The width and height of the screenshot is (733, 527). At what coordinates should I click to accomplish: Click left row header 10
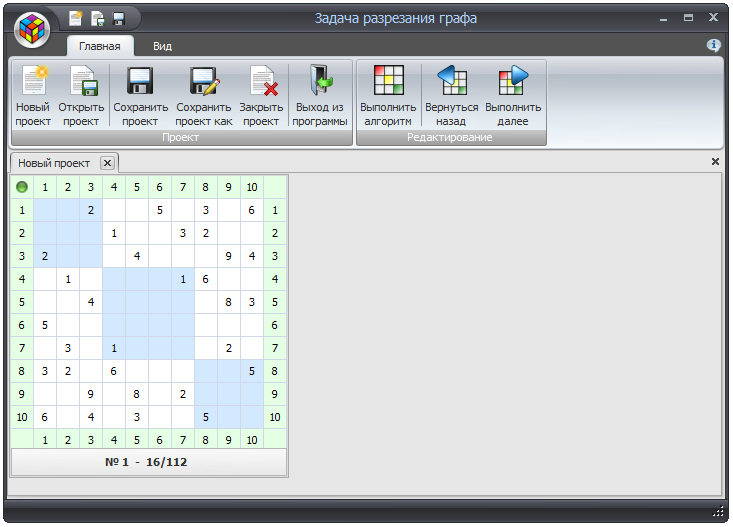22,417
